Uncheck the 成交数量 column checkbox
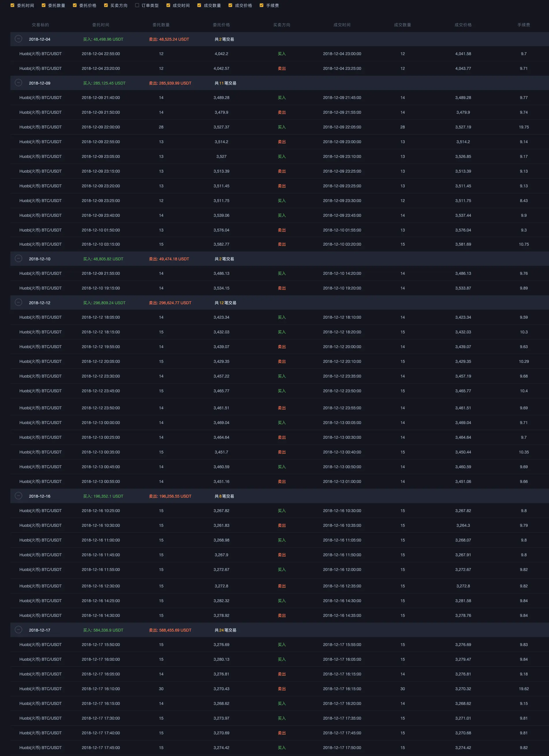The width and height of the screenshot is (549, 756). 199,5
